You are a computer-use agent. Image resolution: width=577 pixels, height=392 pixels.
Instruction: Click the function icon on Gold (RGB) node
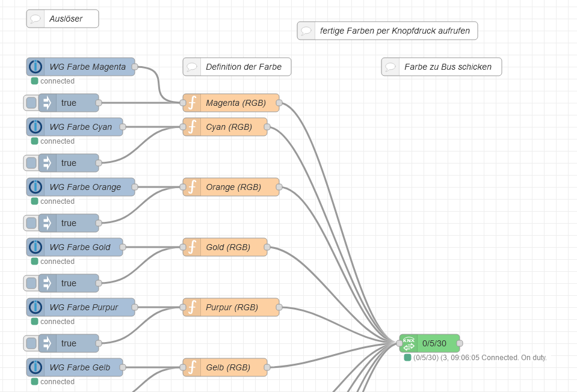192,247
